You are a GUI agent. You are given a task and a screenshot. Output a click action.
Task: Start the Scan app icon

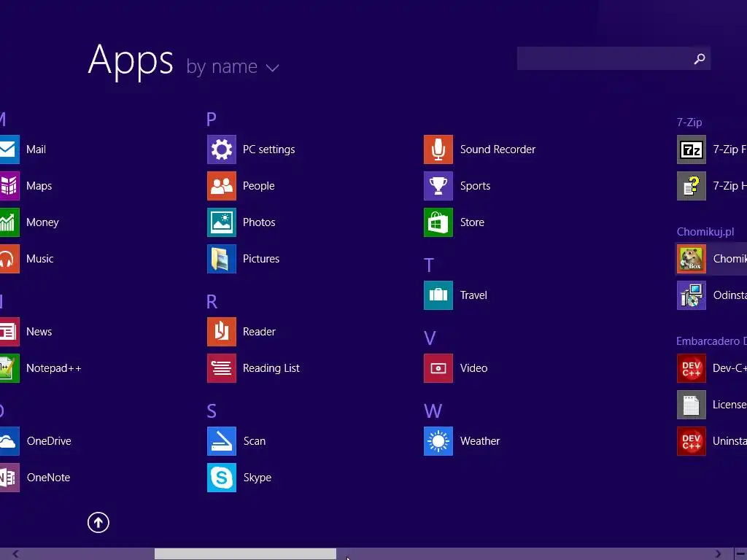click(x=222, y=441)
